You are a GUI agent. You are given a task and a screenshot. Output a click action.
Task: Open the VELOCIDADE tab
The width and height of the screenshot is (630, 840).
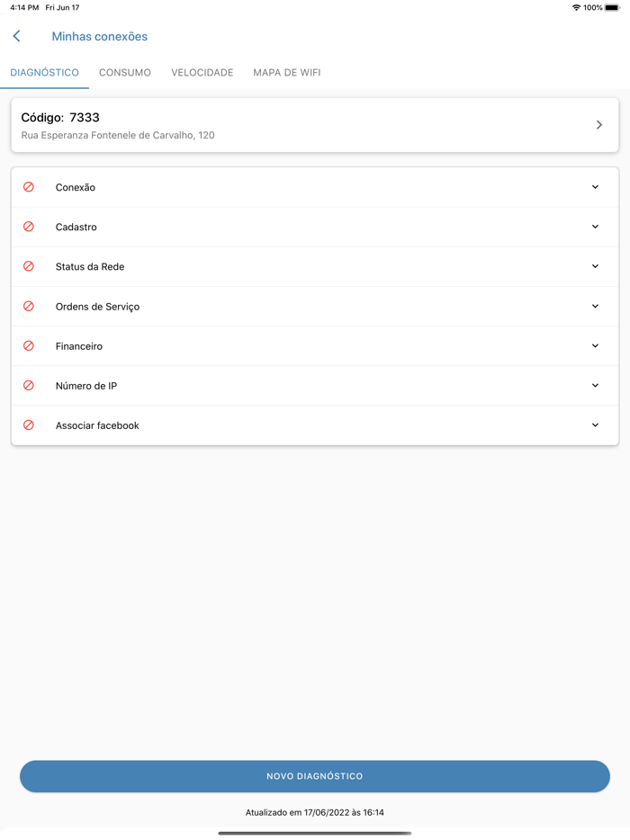coord(202,73)
